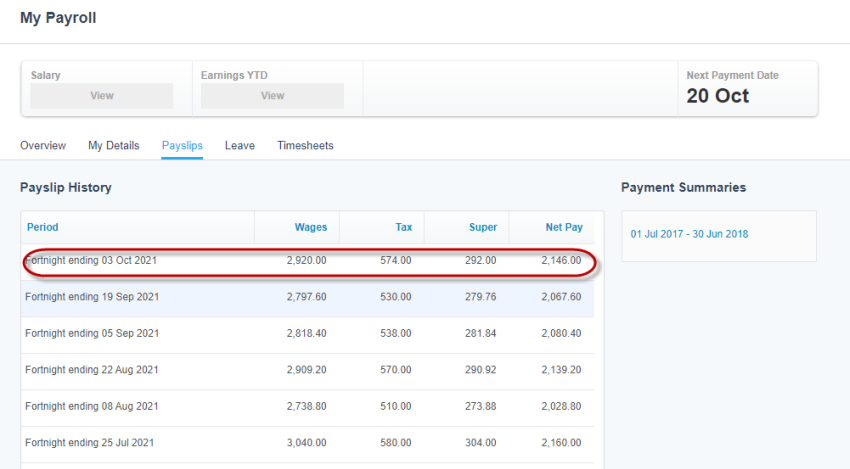Click net pay value 2,139.20

pyautogui.click(x=561, y=370)
